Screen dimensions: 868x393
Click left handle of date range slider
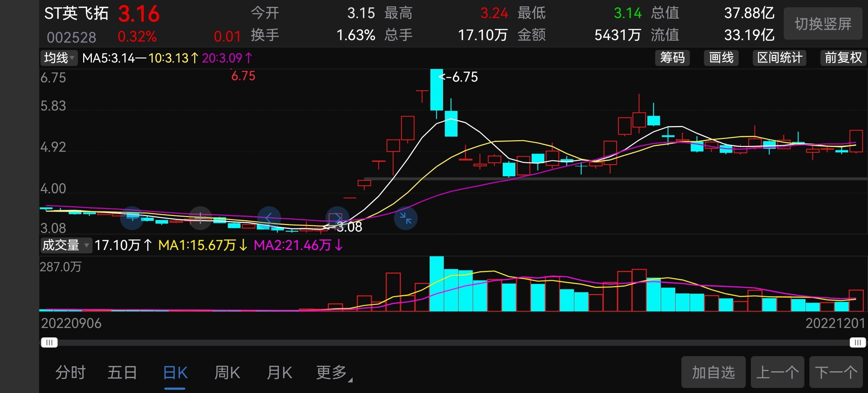click(x=49, y=342)
